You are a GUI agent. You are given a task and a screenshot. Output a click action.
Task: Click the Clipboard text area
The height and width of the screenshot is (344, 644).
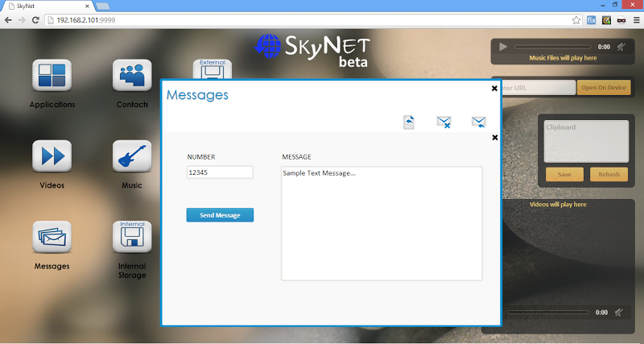point(586,141)
